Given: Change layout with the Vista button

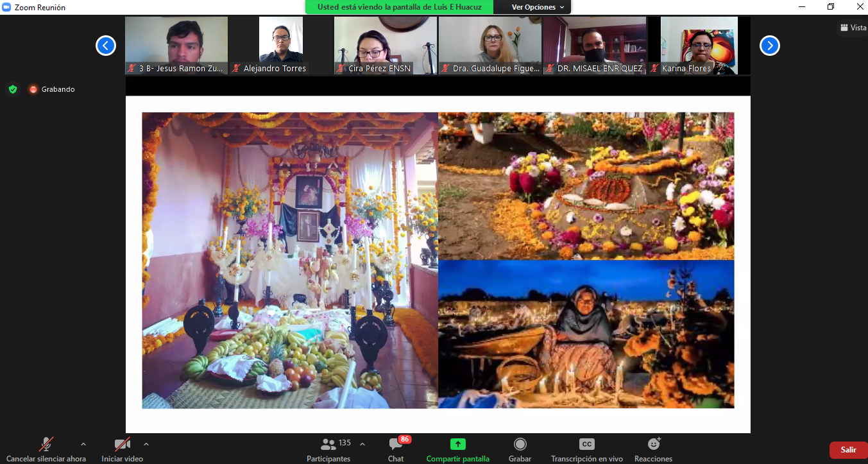Looking at the screenshot, I should tap(853, 28).
